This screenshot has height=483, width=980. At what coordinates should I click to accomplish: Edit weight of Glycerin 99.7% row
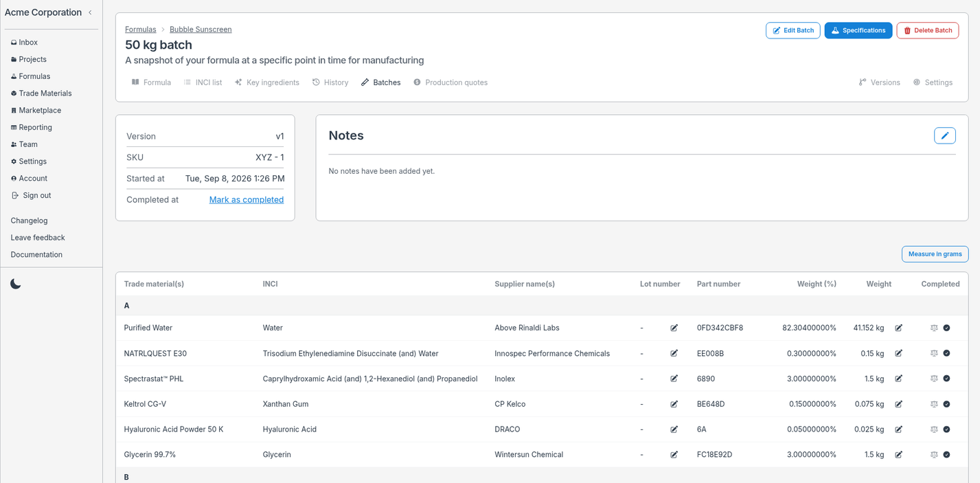click(x=898, y=455)
